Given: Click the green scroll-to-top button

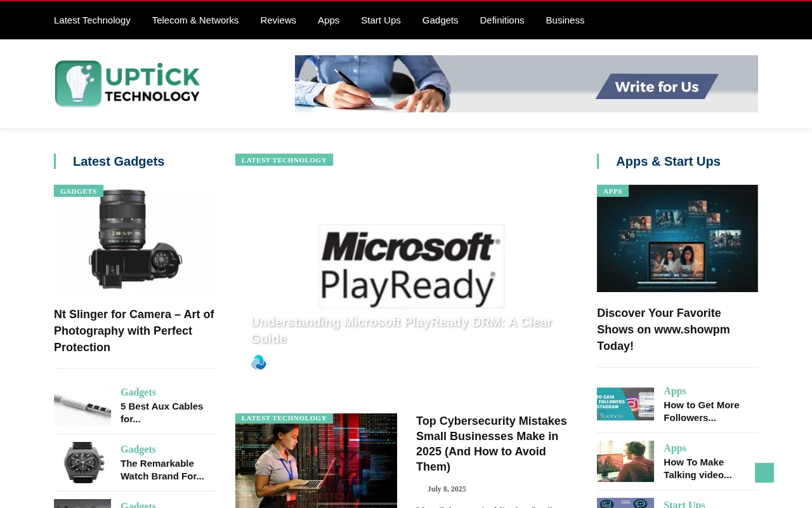Looking at the screenshot, I should 764,472.
